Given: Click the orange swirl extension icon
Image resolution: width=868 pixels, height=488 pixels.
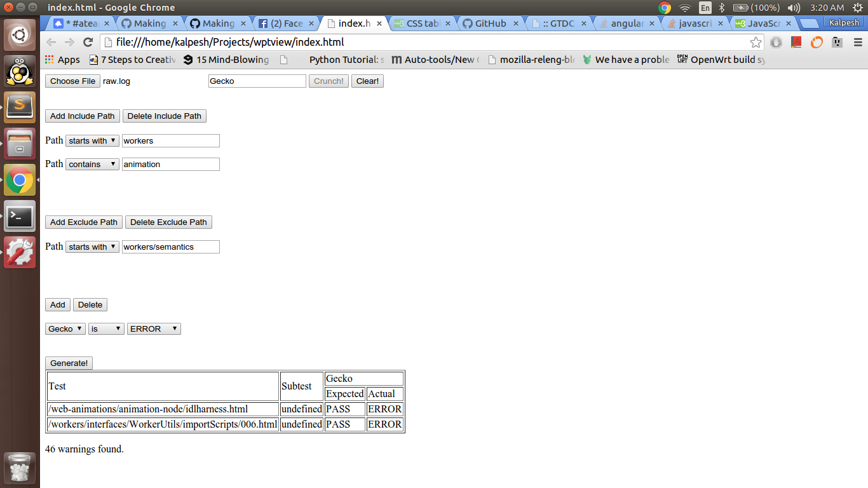Looking at the screenshot, I should tap(817, 43).
